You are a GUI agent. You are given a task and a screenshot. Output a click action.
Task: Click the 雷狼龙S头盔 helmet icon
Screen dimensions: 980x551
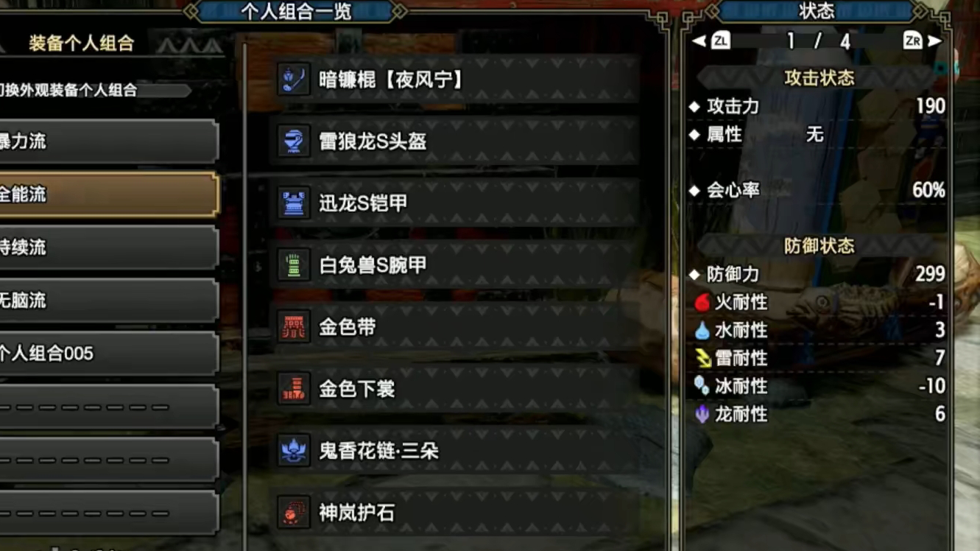point(293,141)
